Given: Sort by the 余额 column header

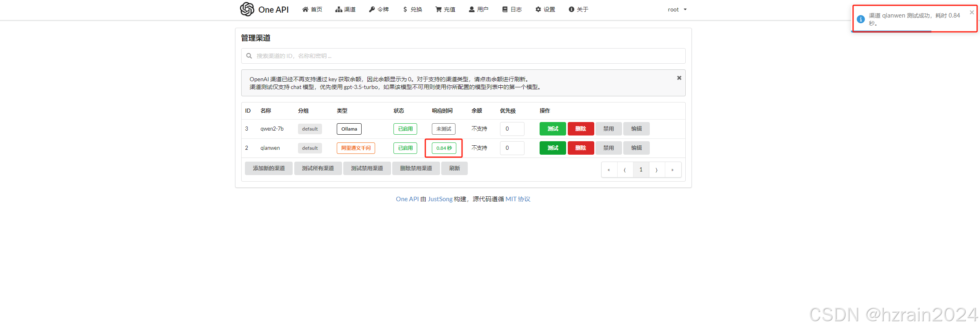Looking at the screenshot, I should (477, 111).
